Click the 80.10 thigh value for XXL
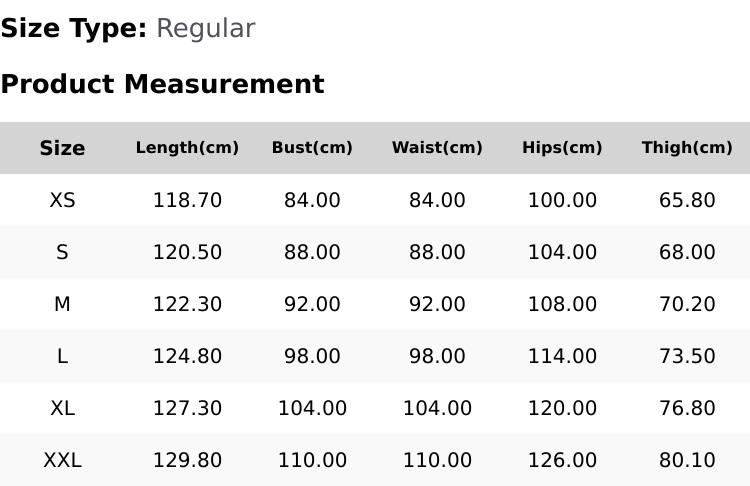 point(687,461)
